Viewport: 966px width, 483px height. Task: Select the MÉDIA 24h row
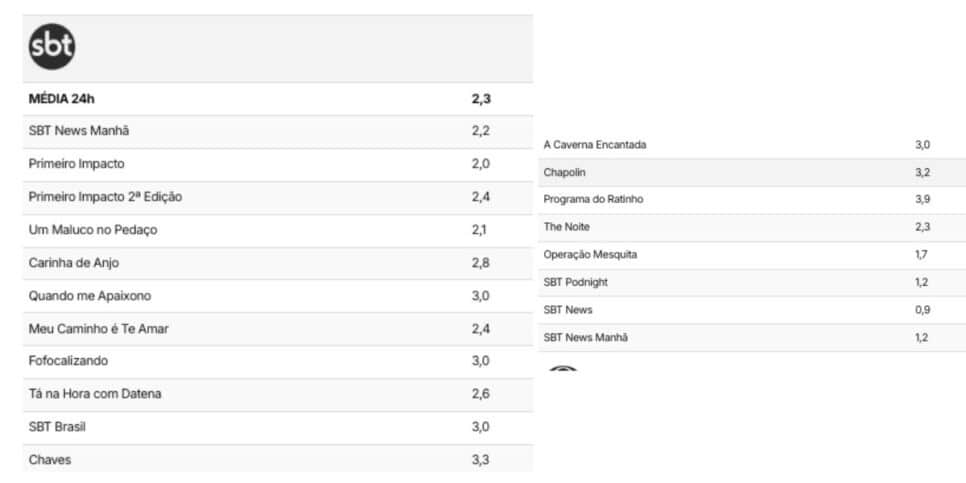pyautogui.click(x=278, y=99)
